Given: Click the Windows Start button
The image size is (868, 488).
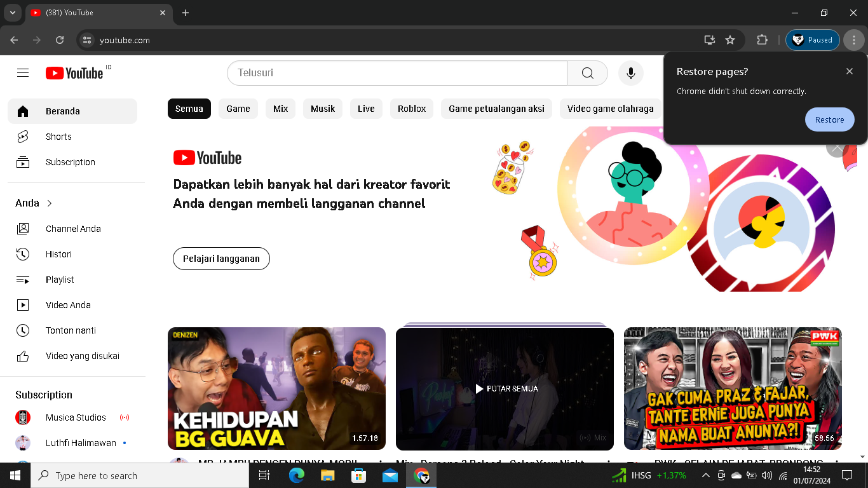Looking at the screenshot, I should pyautogui.click(x=15, y=475).
